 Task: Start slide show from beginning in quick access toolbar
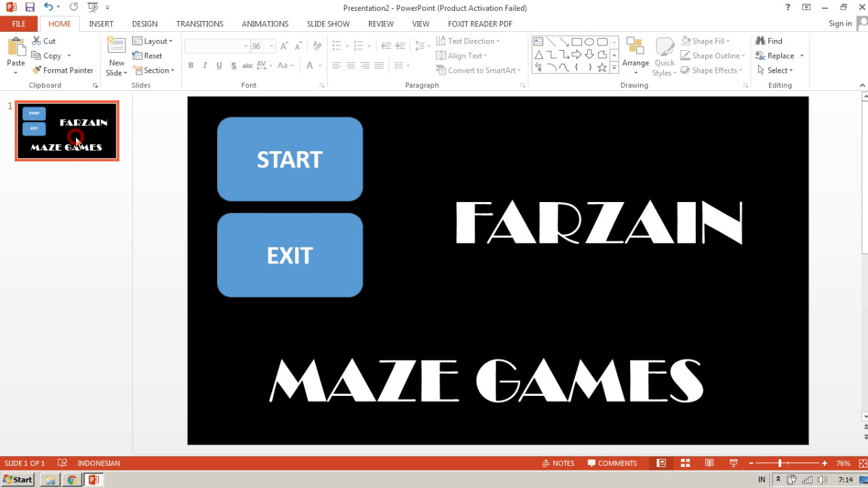92,7
